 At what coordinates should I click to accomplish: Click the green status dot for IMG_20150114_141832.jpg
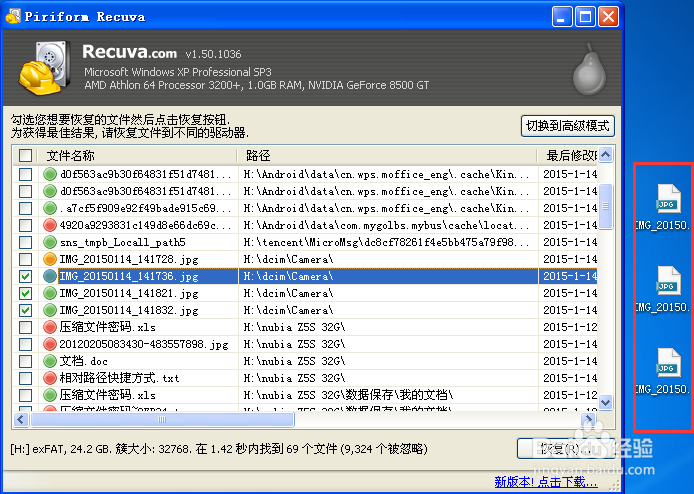point(50,310)
